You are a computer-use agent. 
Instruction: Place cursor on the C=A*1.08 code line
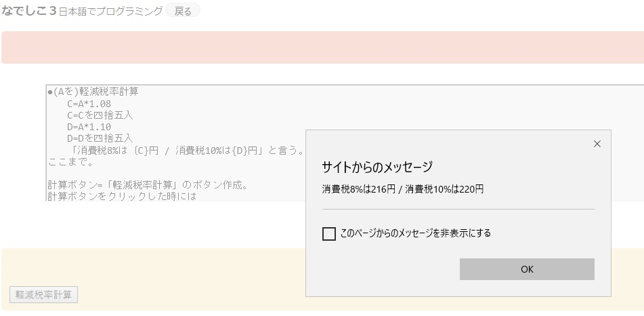(89, 104)
